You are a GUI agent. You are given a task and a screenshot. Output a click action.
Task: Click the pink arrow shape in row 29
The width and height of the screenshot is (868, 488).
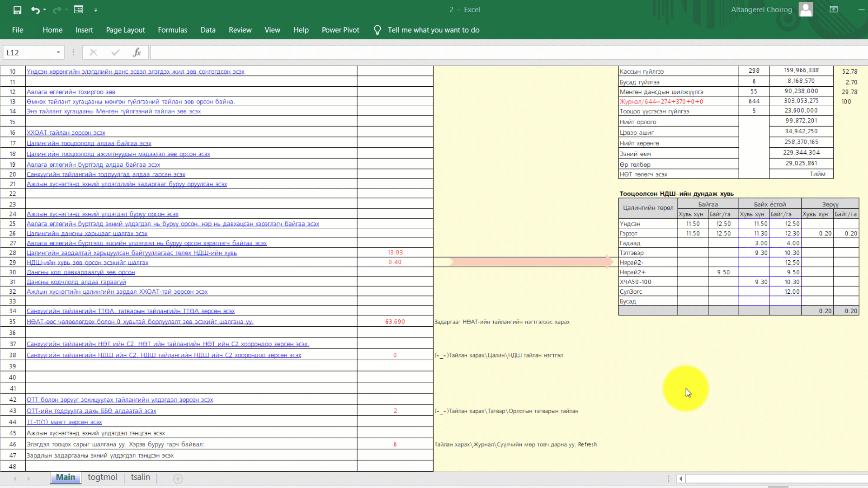click(x=531, y=262)
